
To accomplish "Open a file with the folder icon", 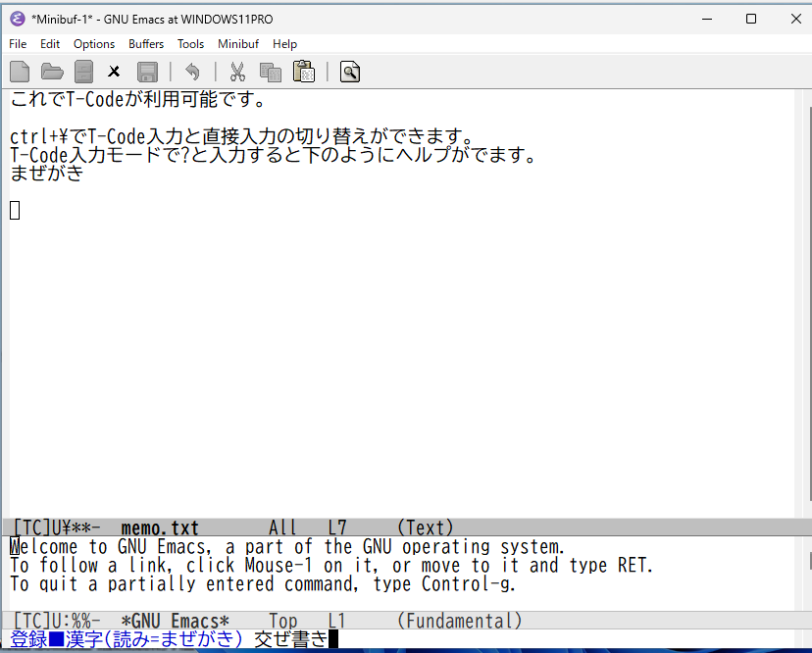I will tap(52, 72).
